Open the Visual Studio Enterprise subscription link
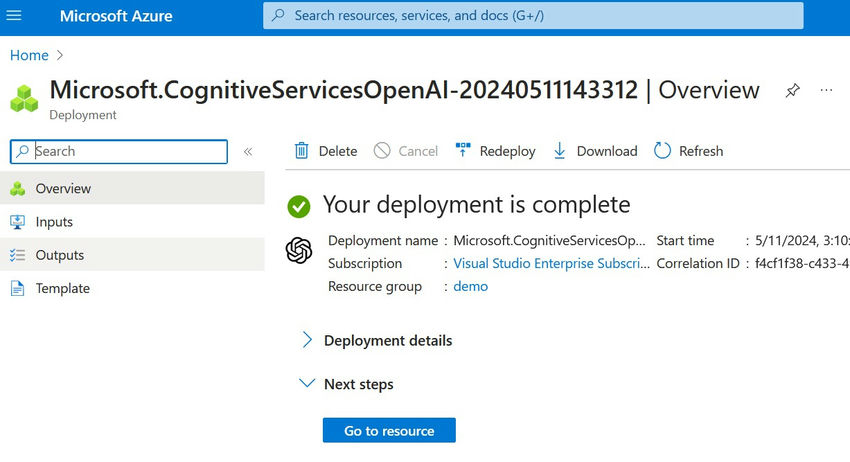850x462 pixels. tap(549, 264)
